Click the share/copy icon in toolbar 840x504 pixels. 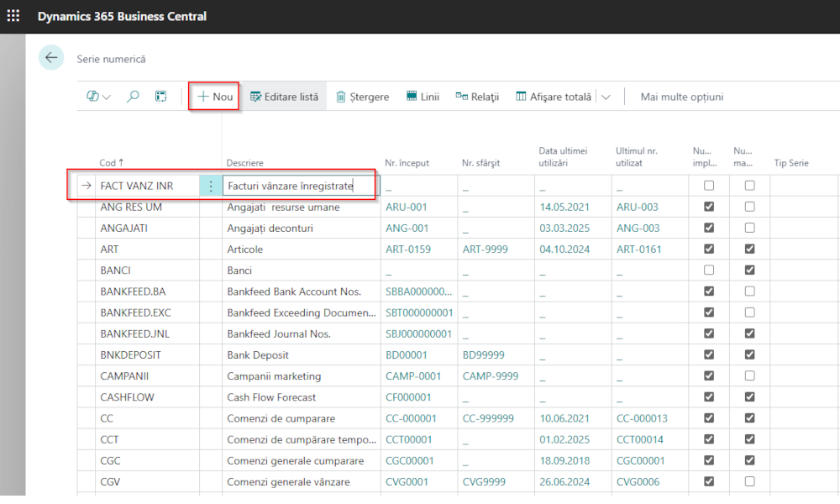coord(92,97)
